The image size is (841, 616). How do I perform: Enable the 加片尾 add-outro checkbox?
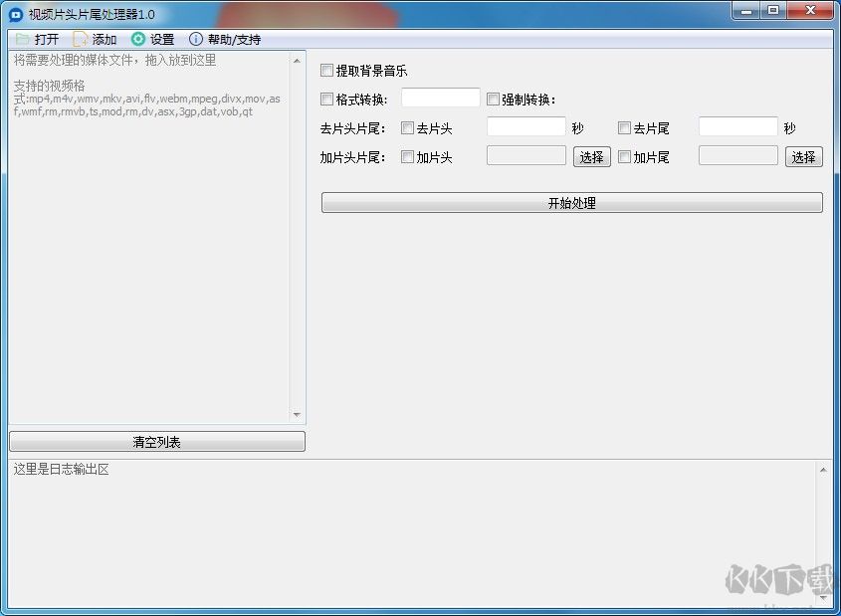point(624,156)
